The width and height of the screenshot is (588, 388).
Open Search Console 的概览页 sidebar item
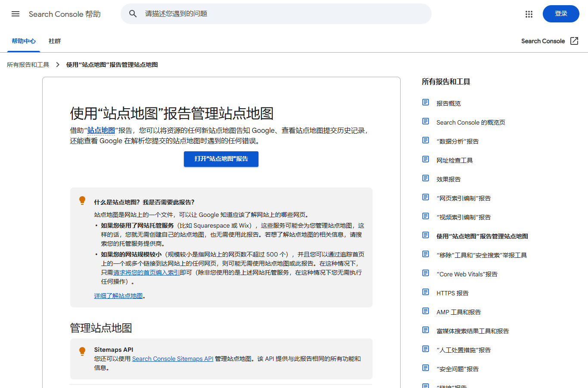(x=471, y=122)
